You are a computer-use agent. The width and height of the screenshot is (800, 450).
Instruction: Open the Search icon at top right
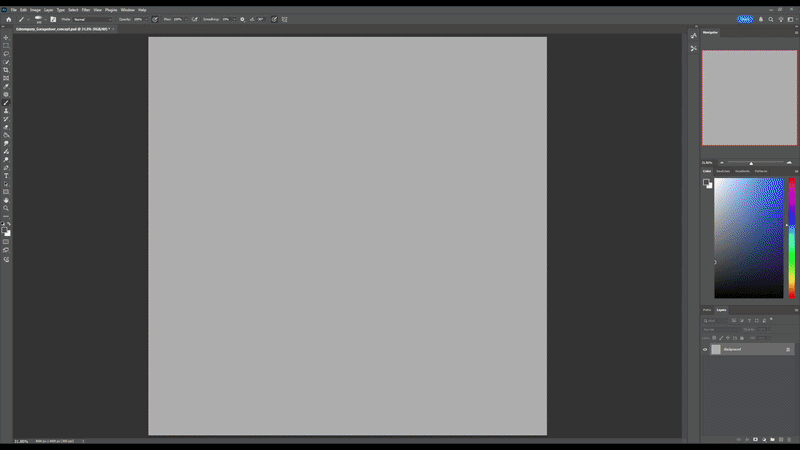[x=771, y=19]
